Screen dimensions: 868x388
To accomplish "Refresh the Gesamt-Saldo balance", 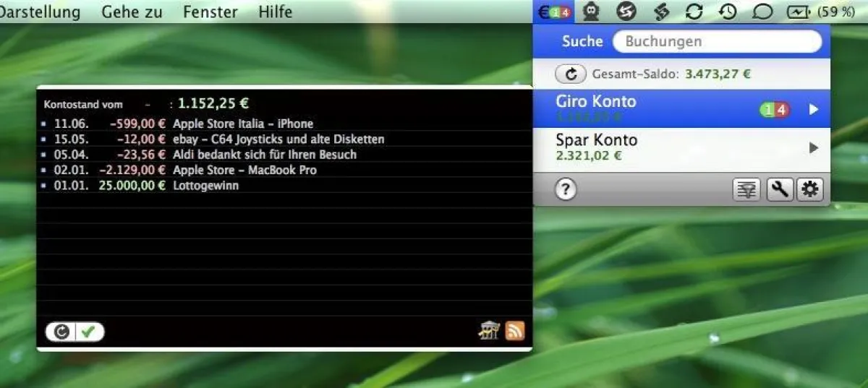I will pyautogui.click(x=571, y=74).
